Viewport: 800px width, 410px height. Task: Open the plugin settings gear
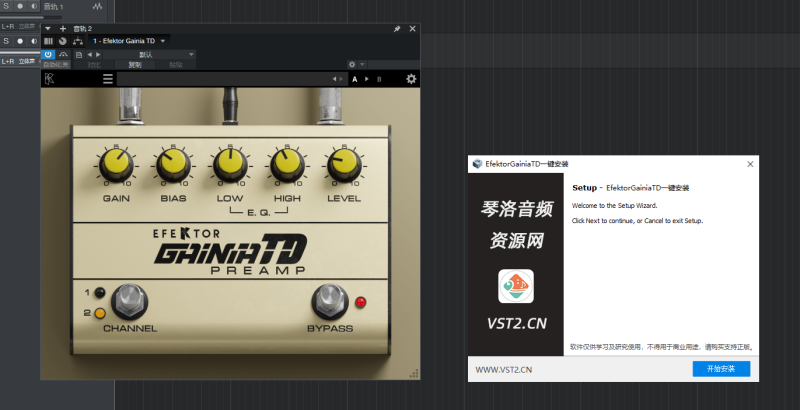[x=411, y=78]
